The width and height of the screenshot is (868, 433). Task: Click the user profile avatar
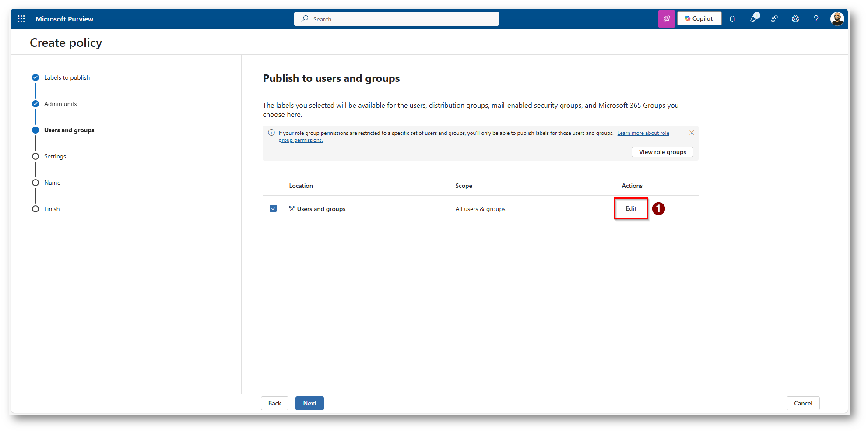837,19
